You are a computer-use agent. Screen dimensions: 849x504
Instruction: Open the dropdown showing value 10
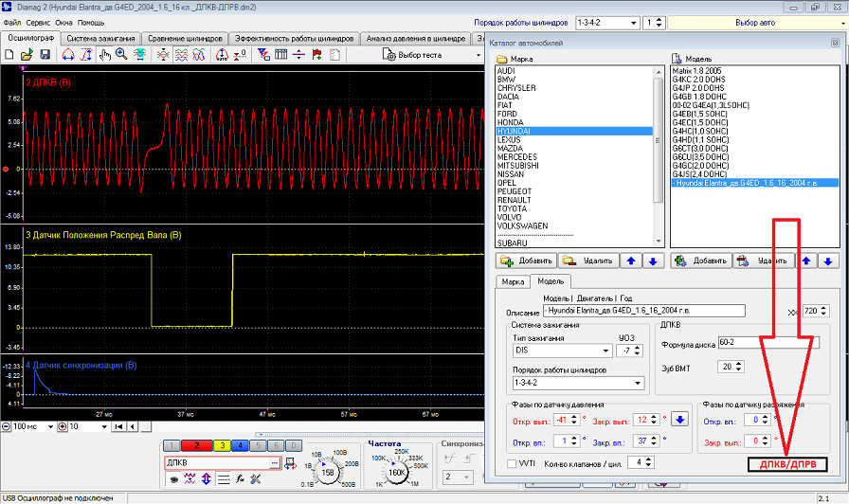pyautogui.click(x=104, y=426)
